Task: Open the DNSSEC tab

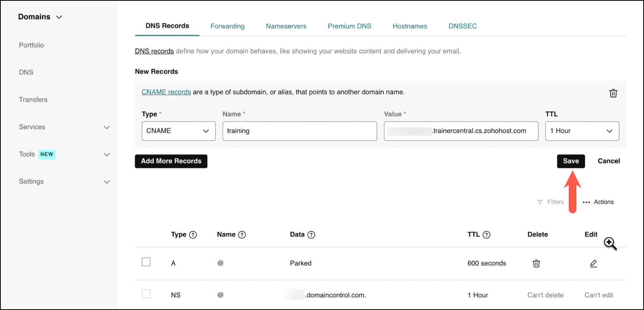Action: [462, 26]
